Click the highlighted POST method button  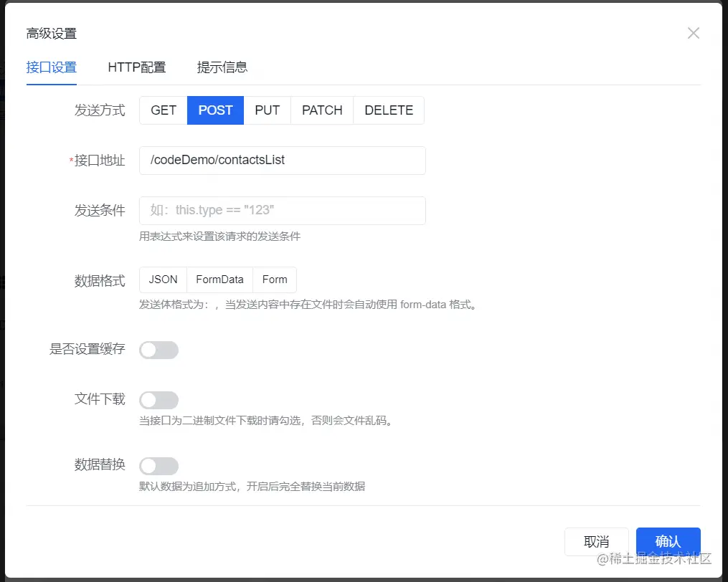215,110
